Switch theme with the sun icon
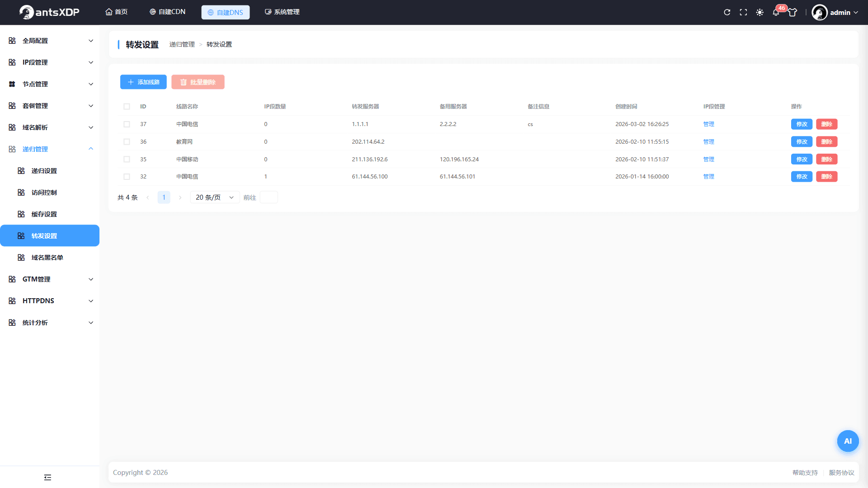The width and height of the screenshot is (868, 488). click(759, 12)
